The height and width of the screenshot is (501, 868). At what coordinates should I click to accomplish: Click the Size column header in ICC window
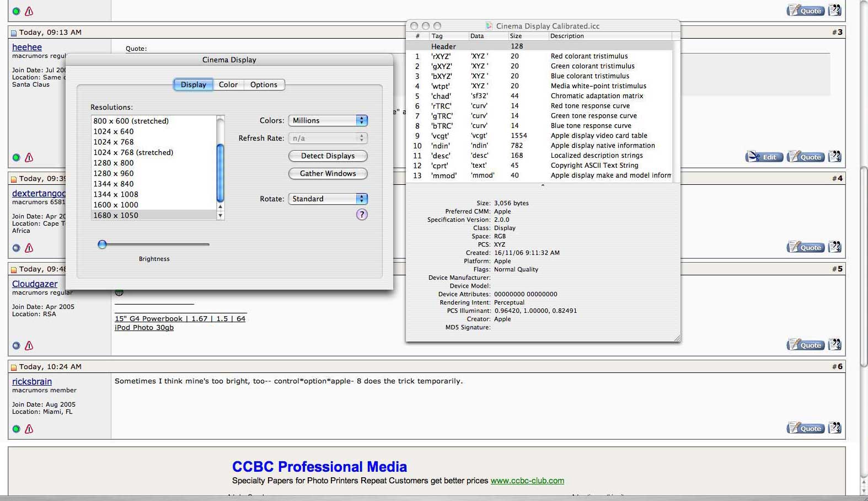tap(528, 36)
